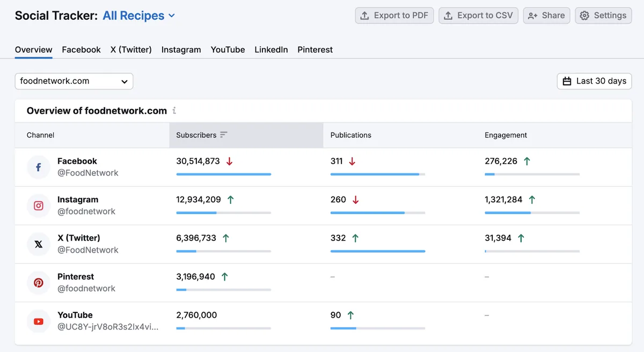Screen dimensions: 644x352
Task: Switch to the X (Twitter) tab
Action: (131, 49)
